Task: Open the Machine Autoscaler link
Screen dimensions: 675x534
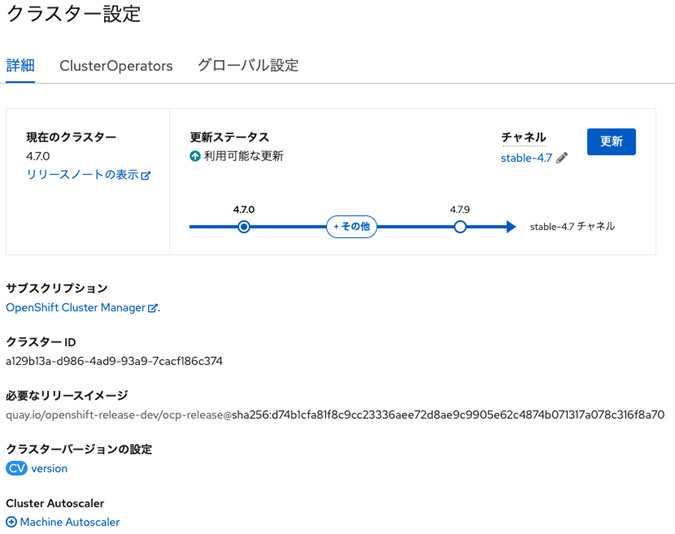Action: point(69,522)
